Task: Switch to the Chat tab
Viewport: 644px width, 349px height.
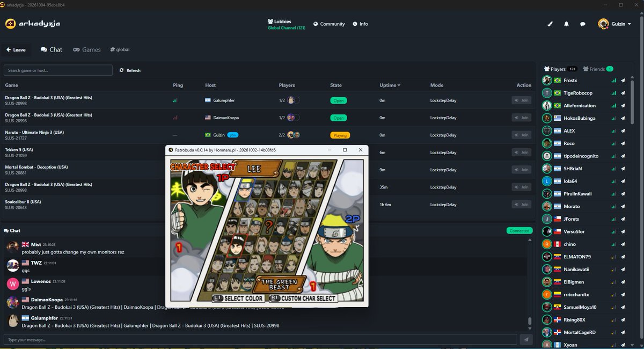Action: coord(52,49)
